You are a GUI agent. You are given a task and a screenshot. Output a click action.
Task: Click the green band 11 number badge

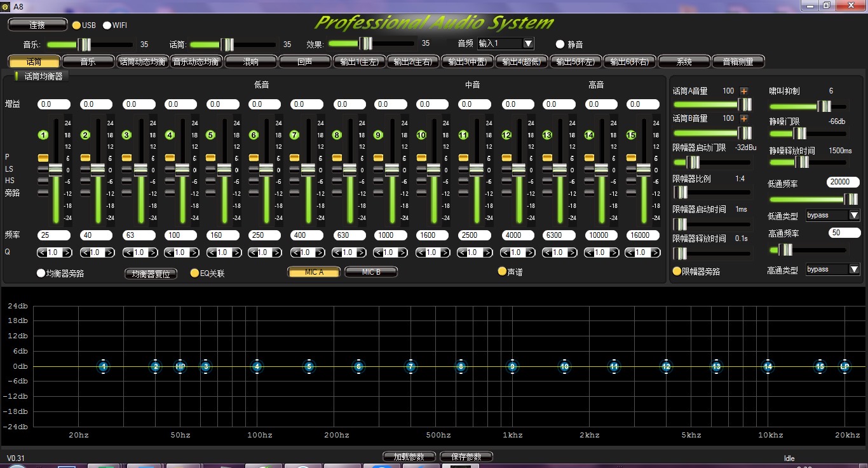coord(463,135)
